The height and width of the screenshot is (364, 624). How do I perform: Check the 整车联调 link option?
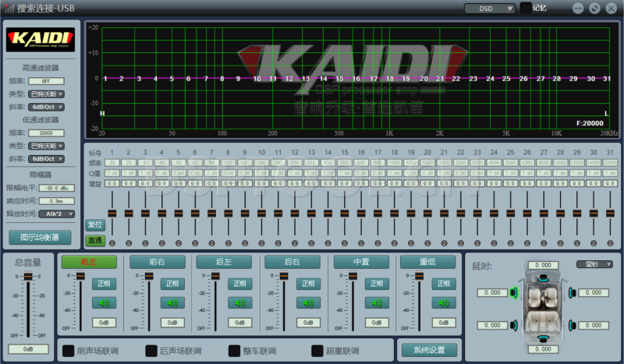[x=235, y=351]
